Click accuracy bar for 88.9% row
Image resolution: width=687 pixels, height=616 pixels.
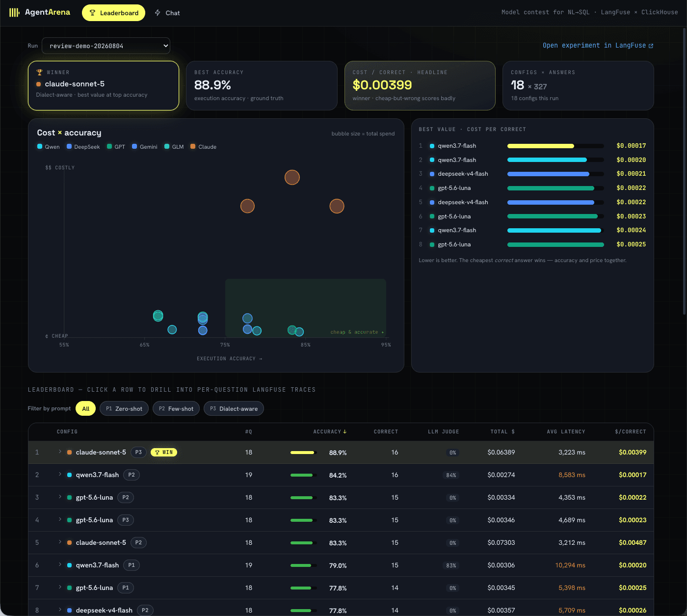click(x=303, y=453)
